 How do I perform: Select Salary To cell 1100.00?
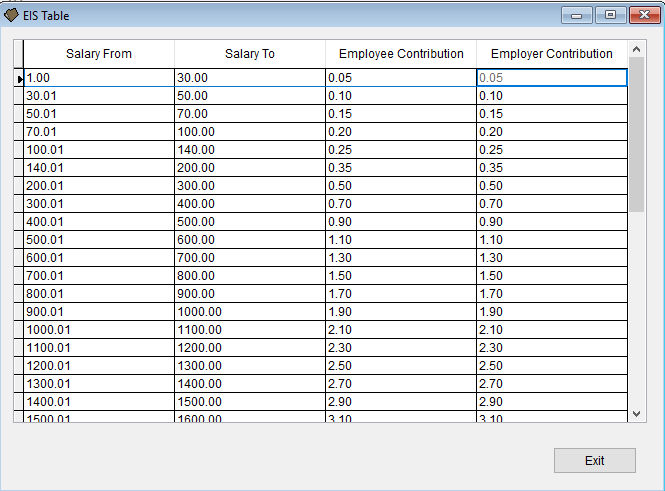pos(250,330)
